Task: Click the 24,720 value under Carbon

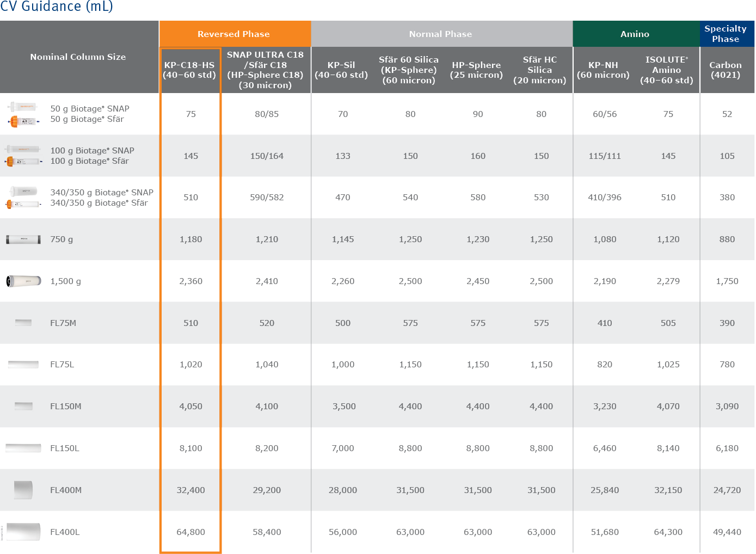Action: 727,490
